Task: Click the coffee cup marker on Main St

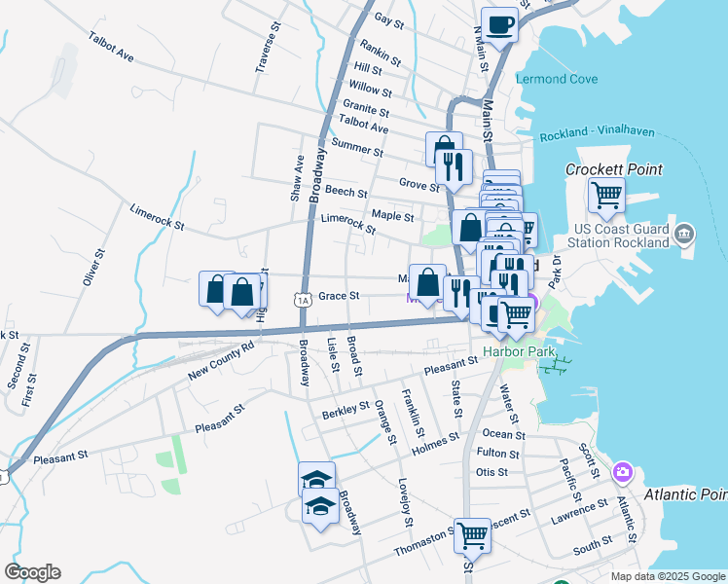Action: (x=499, y=24)
